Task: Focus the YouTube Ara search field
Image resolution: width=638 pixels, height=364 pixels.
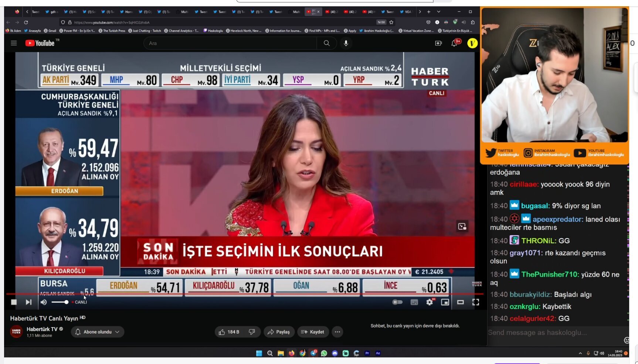Action: click(x=230, y=43)
